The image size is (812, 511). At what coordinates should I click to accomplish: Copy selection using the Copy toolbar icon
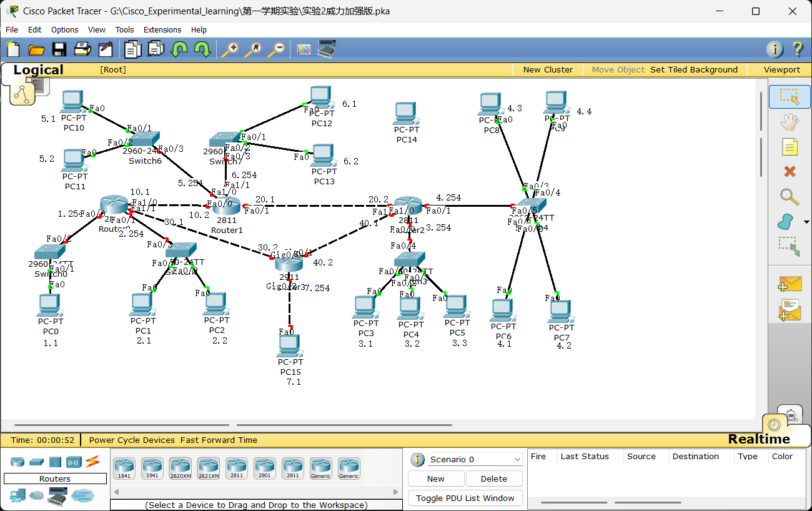click(133, 49)
